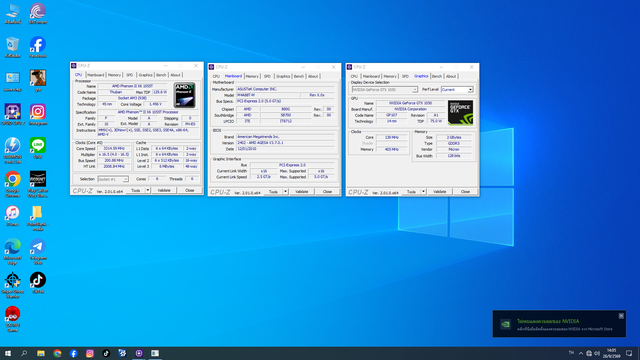The height and width of the screenshot is (360, 640).
Task: Open the Google Chrome desktop shortcut
Action: pos(13,184)
